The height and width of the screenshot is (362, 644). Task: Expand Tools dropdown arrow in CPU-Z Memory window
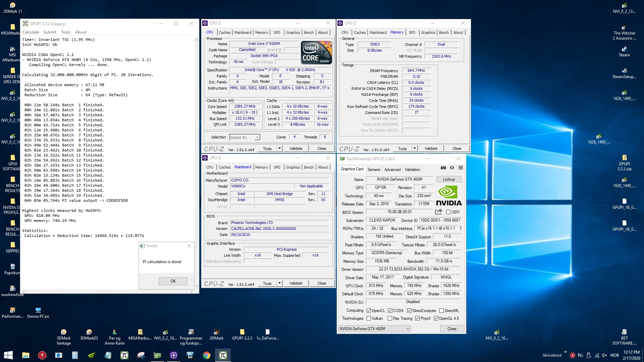point(414,148)
